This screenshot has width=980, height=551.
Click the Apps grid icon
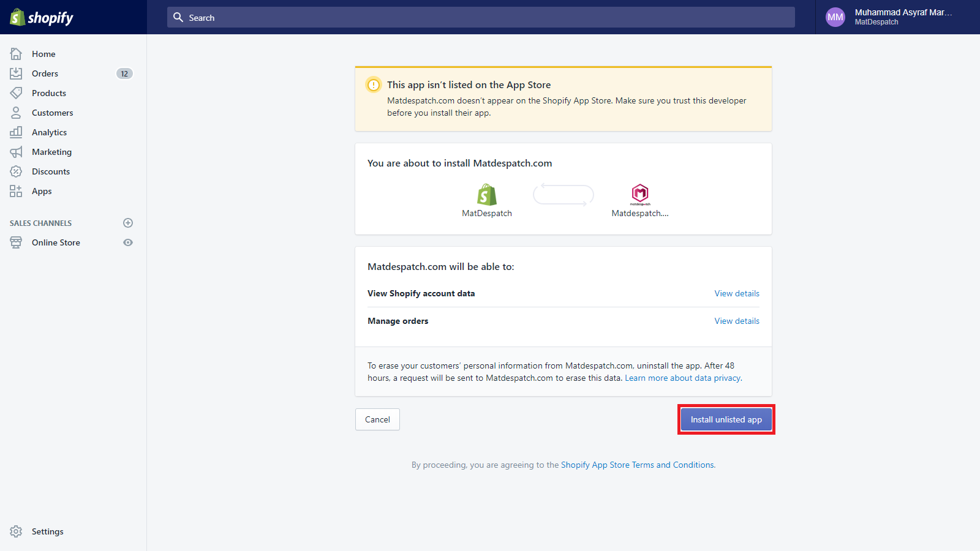pos(16,191)
